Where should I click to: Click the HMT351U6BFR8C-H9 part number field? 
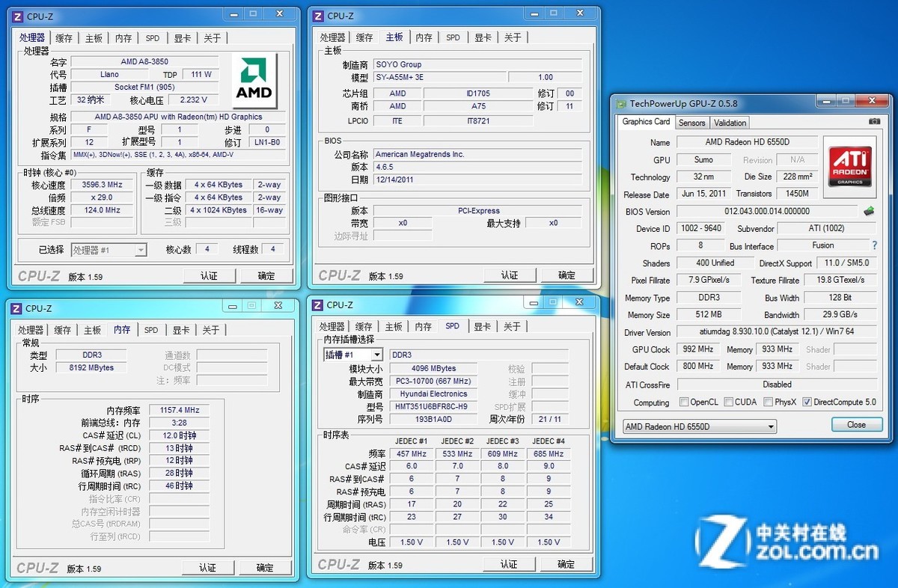433,406
